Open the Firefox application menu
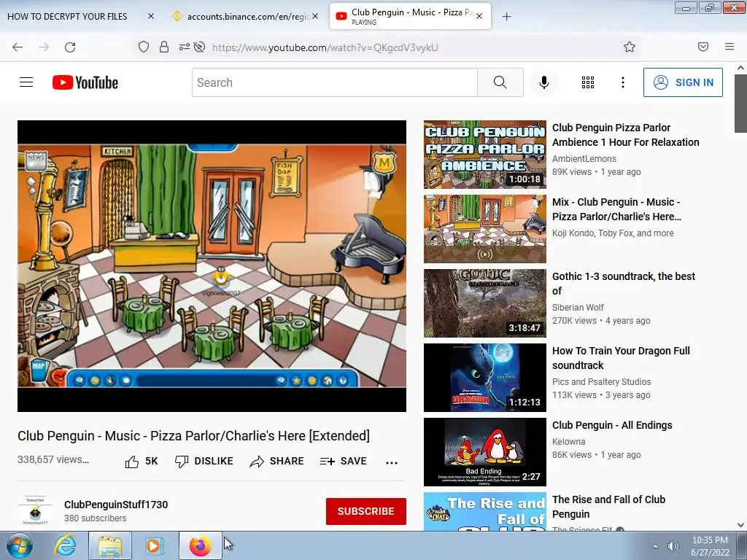Viewport: 747px width, 560px height. [x=729, y=47]
